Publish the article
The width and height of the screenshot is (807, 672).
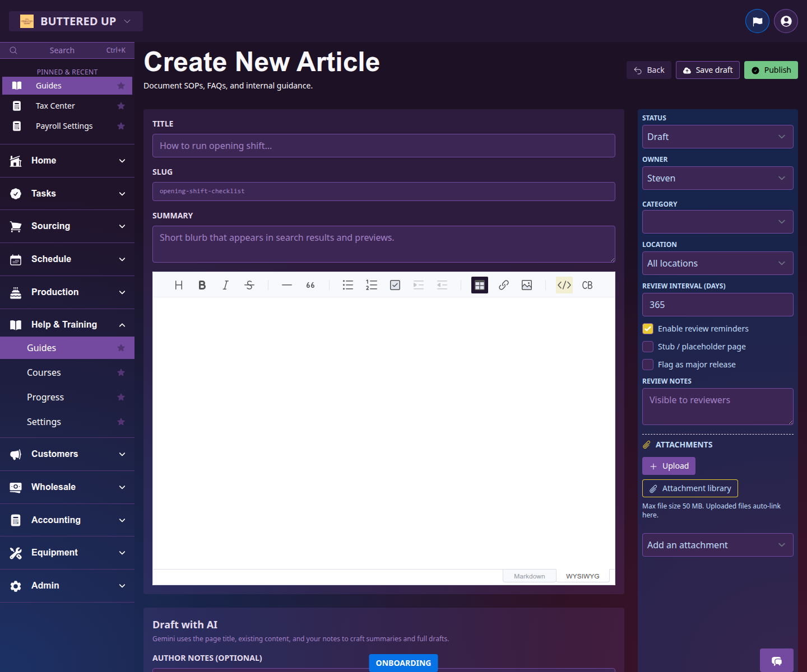(x=771, y=70)
